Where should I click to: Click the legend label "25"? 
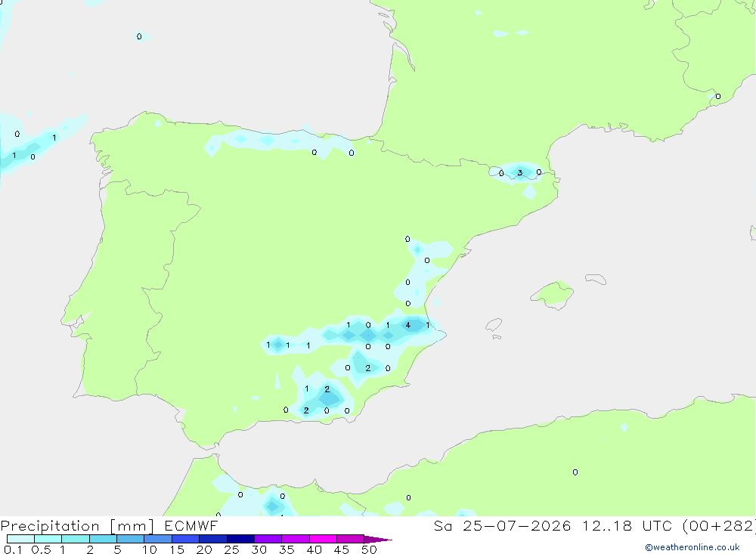[232, 549]
